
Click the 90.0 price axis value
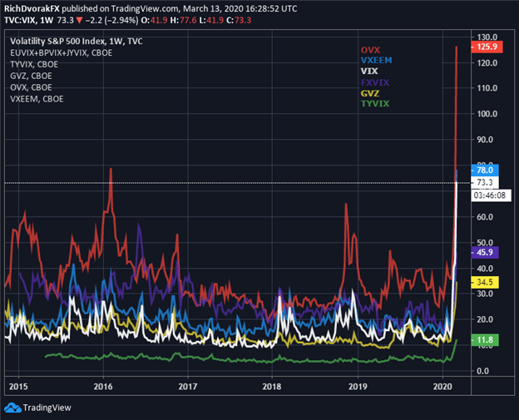[x=485, y=140]
